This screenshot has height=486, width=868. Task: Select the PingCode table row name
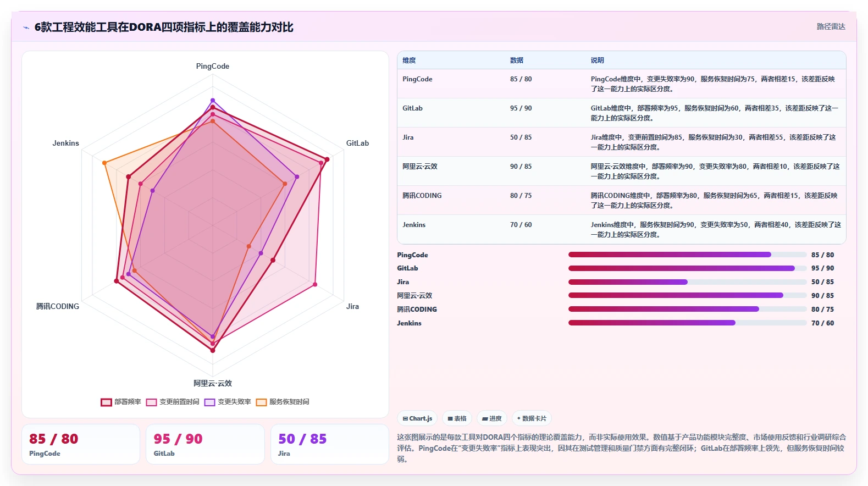[417, 79]
